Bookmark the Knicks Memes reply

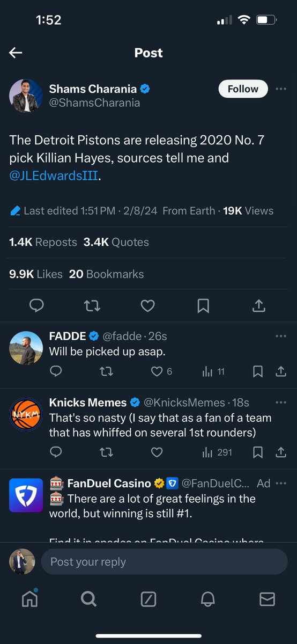258,452
